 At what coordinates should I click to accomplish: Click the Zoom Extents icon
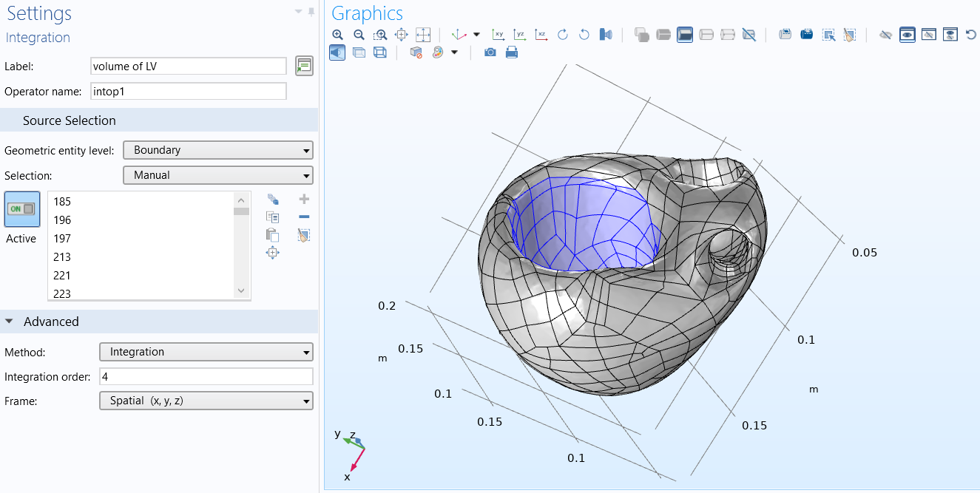pyautogui.click(x=423, y=35)
